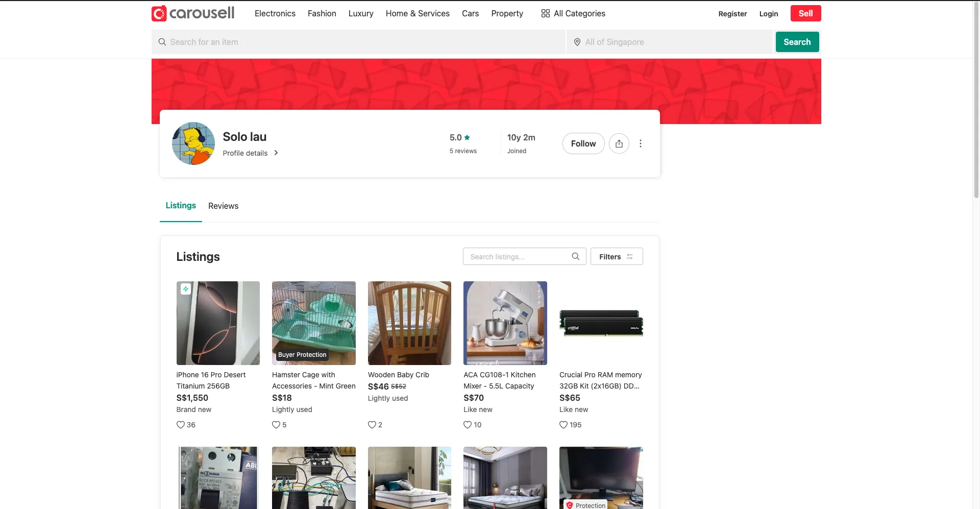Open Home & Services menu
This screenshot has height=509, width=980.
(x=418, y=13)
